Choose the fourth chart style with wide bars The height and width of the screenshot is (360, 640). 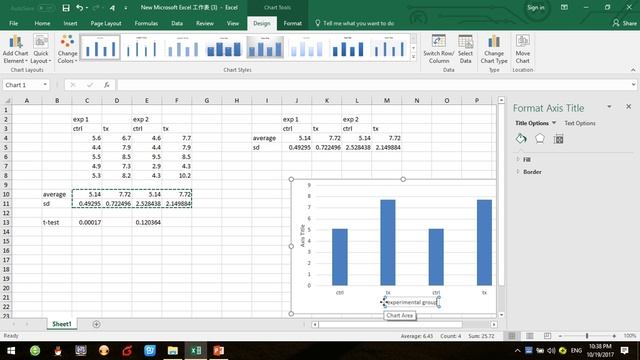point(224,47)
